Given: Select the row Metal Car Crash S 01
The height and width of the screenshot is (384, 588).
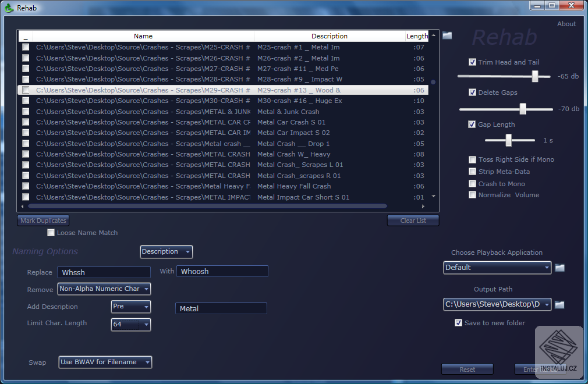Looking at the screenshot, I should pyautogui.click(x=223, y=122).
